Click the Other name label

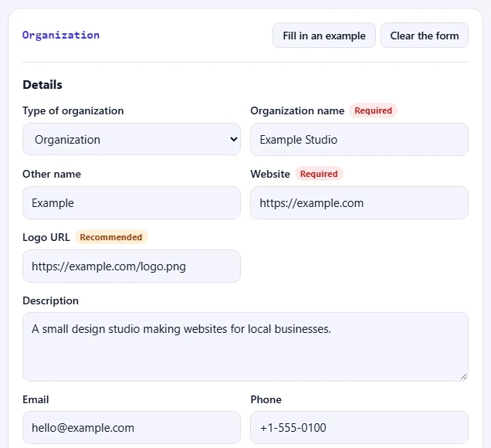52,174
